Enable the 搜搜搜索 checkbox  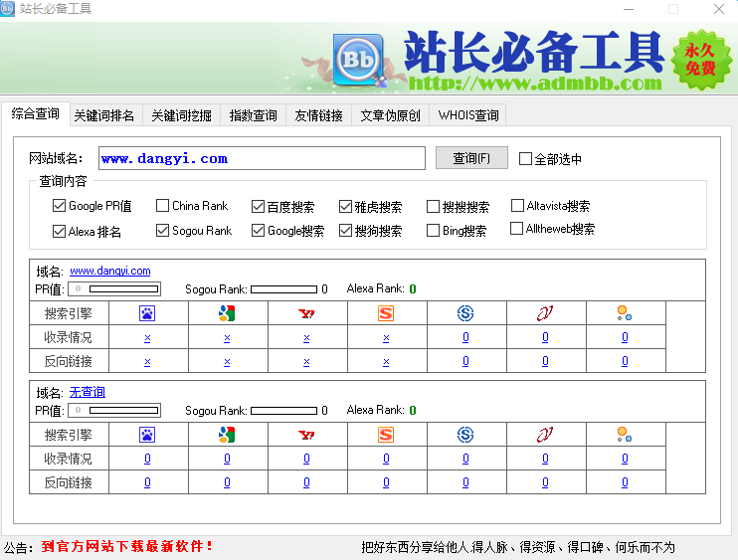(x=433, y=206)
